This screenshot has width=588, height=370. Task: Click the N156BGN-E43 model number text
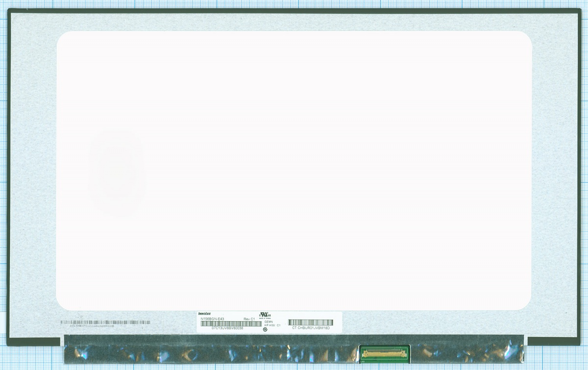coord(212,319)
